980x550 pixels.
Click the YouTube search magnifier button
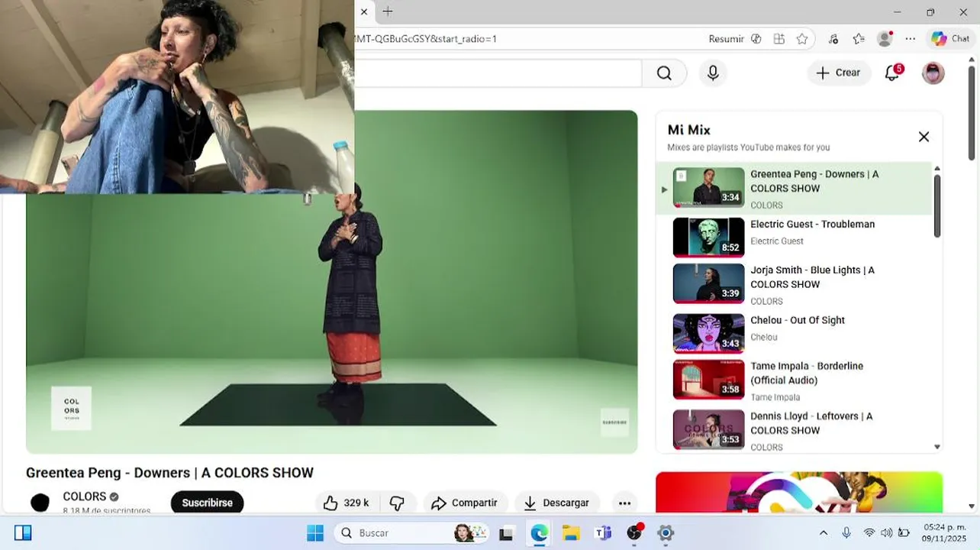pyautogui.click(x=664, y=73)
